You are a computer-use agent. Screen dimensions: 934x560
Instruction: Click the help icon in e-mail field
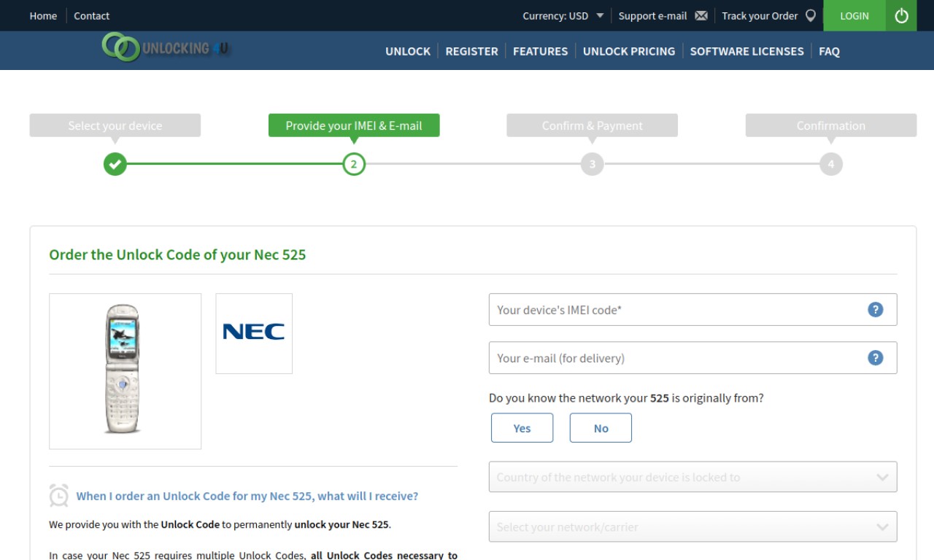pos(876,358)
